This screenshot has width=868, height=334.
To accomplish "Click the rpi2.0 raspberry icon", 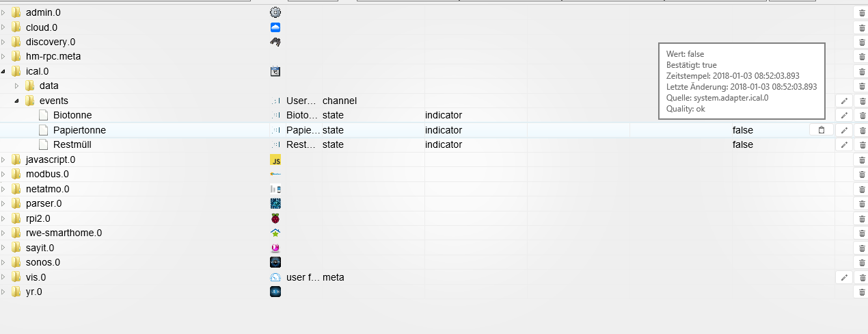I will (x=275, y=218).
